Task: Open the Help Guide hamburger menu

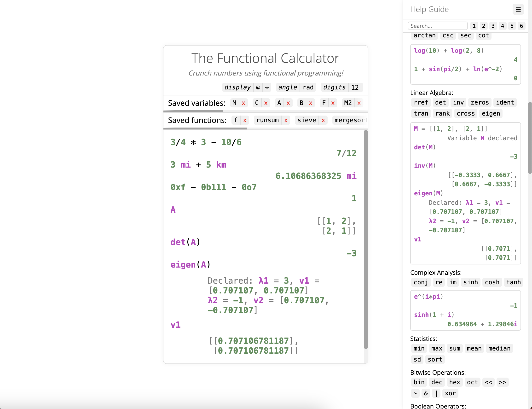Action: [518, 10]
